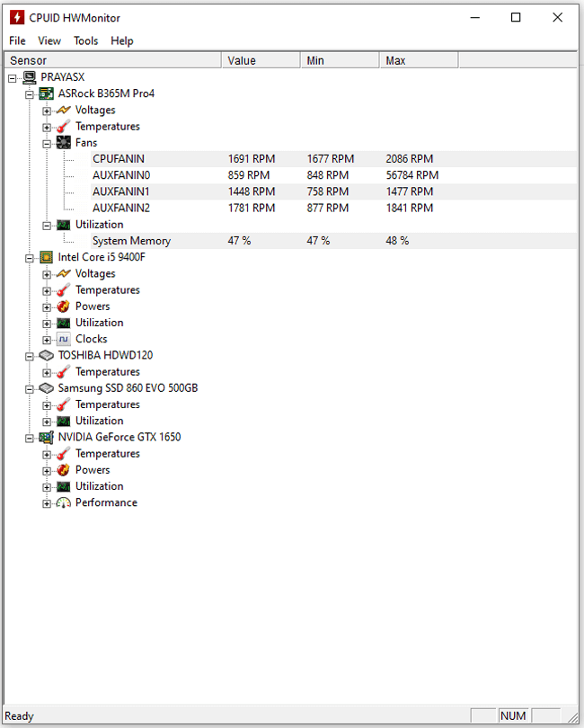This screenshot has width=584, height=728.
Task: Click the Ready status bar text
Action: [19, 716]
